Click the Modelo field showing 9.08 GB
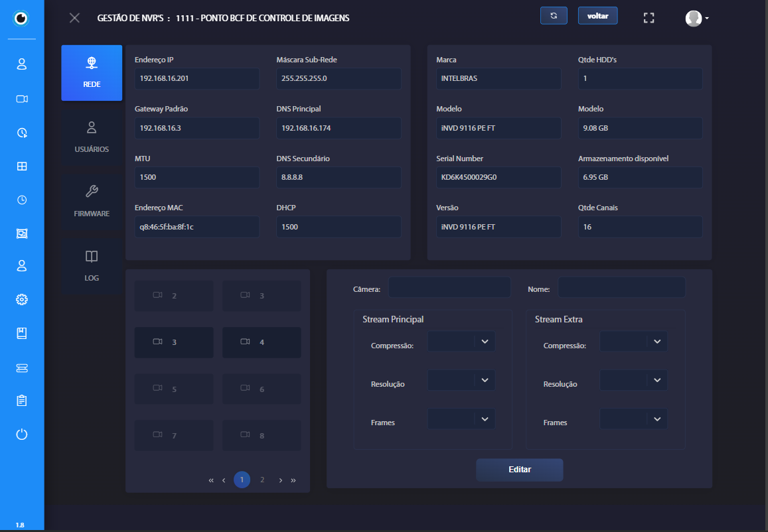The width and height of the screenshot is (768, 532). click(x=640, y=128)
